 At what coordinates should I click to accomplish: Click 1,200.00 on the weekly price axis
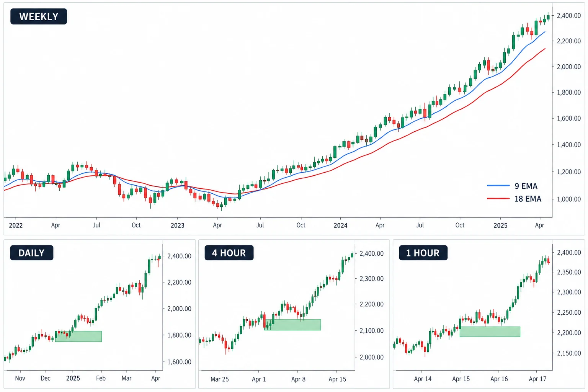coord(569,172)
